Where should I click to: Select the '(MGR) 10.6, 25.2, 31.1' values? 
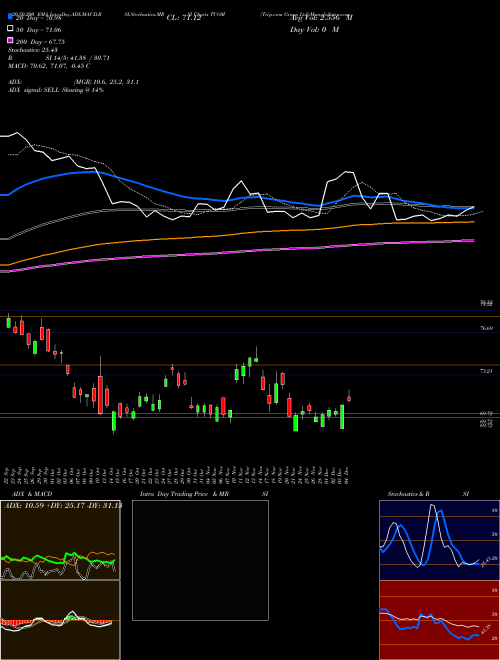[106, 82]
